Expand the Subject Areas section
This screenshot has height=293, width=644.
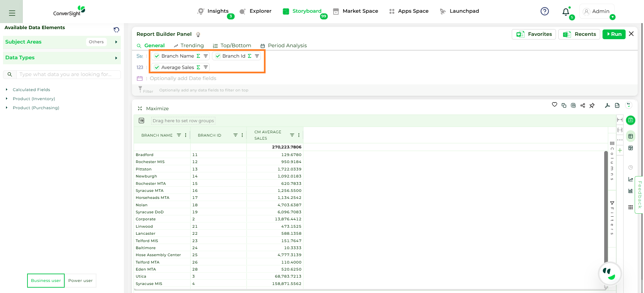[116, 42]
